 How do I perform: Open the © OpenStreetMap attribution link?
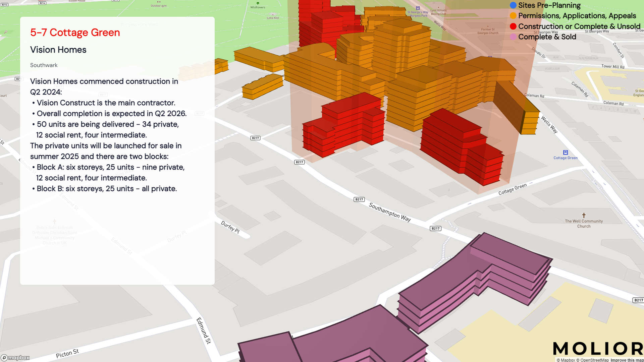coord(592,360)
